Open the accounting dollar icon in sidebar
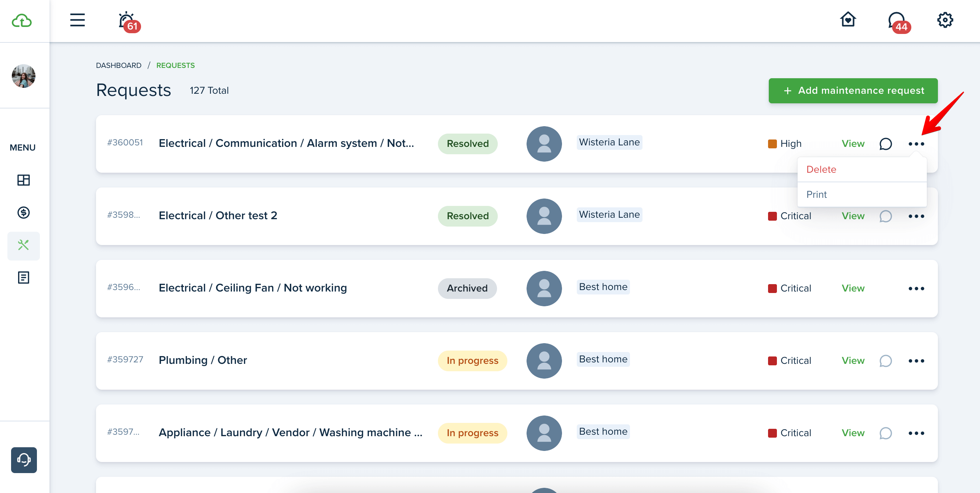This screenshot has height=493, width=980. 24,213
